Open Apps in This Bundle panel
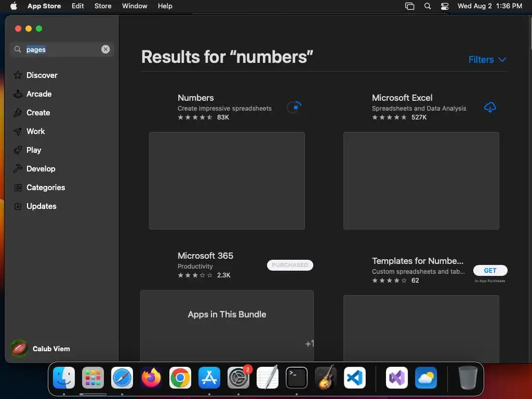This screenshot has width=532, height=399. (227, 326)
